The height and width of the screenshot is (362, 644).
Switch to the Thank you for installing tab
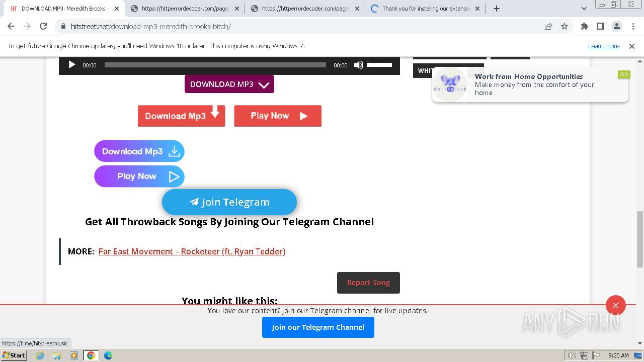tap(425, 9)
